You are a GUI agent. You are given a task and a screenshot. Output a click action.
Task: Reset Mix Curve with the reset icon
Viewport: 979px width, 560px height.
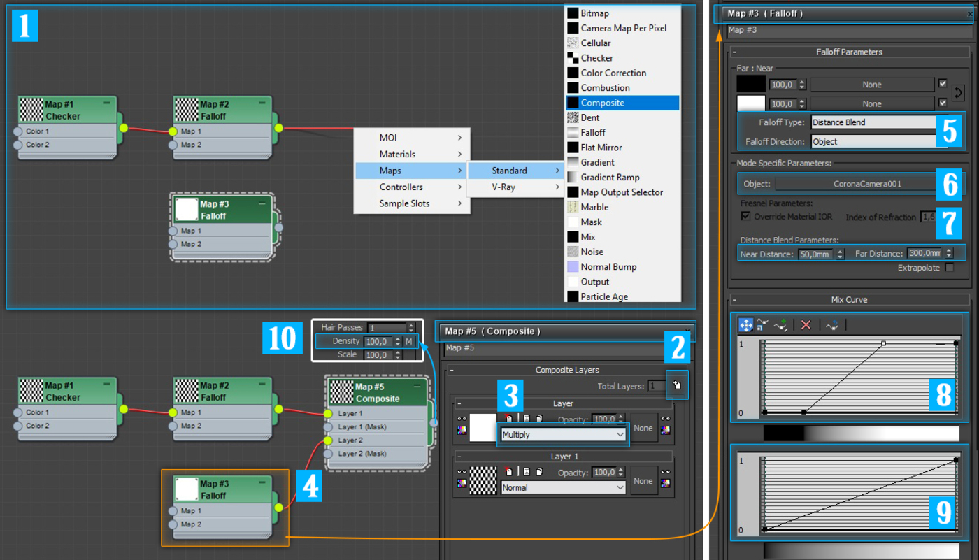pyautogui.click(x=831, y=325)
